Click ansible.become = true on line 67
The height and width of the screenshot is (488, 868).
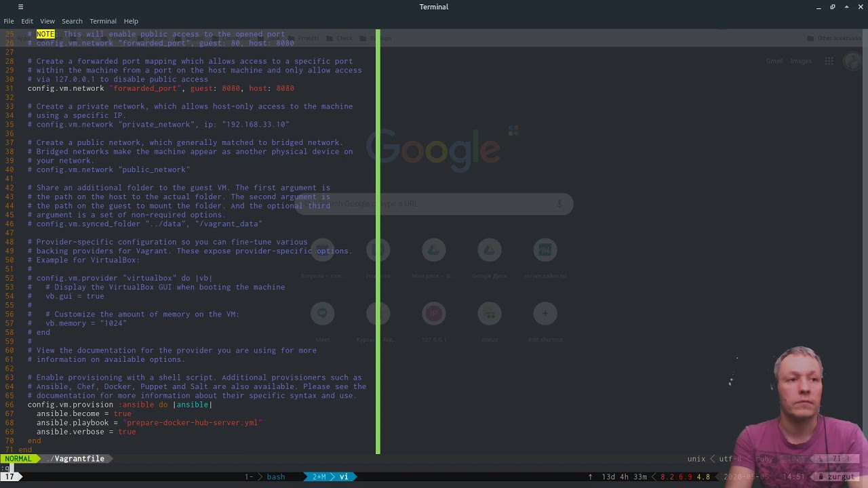click(84, 413)
